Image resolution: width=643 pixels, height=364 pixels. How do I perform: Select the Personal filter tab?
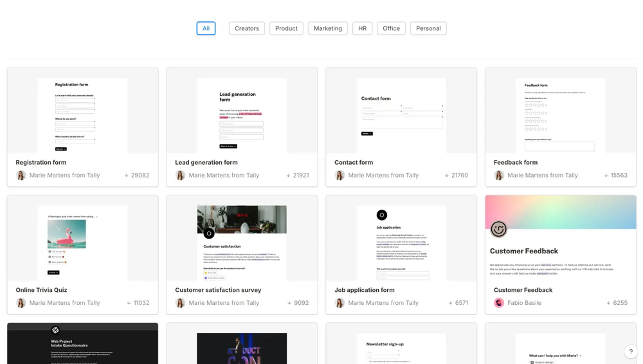[x=428, y=28]
